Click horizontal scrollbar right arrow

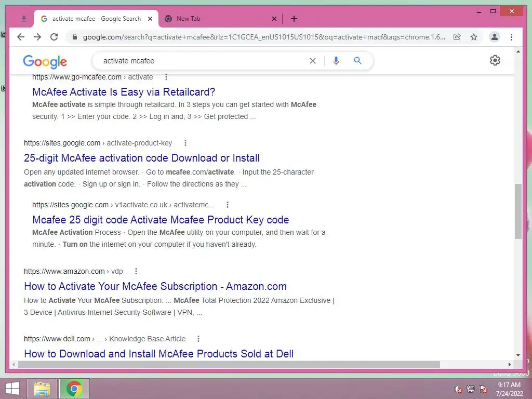point(509,364)
